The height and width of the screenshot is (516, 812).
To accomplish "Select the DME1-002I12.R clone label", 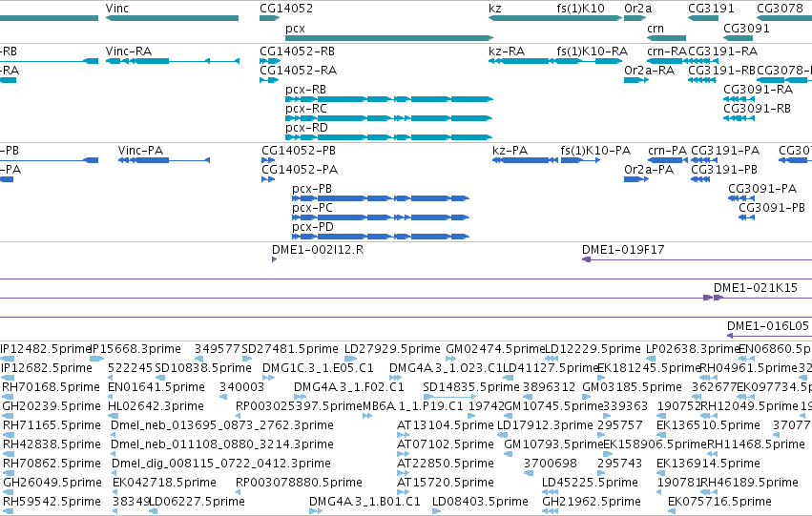I will (318, 250).
